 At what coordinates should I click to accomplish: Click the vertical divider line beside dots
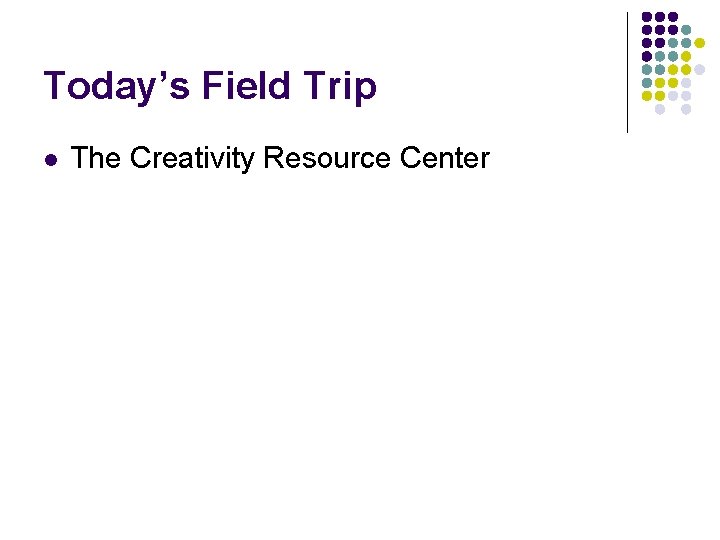point(627,73)
